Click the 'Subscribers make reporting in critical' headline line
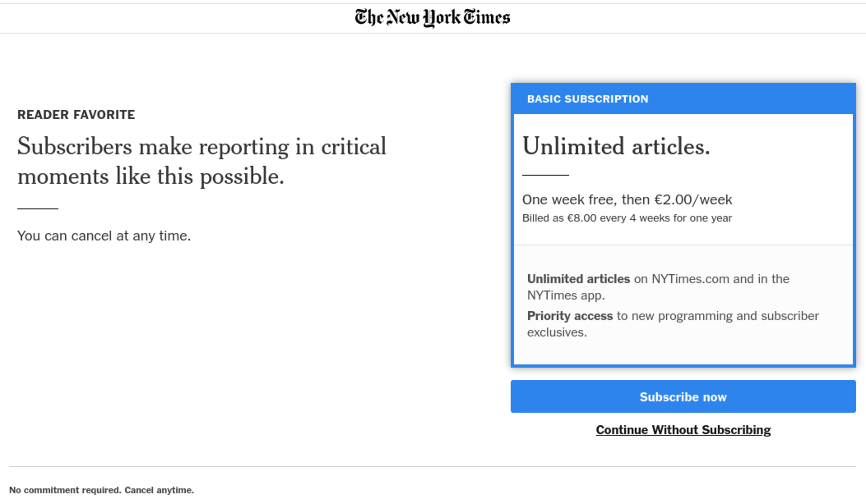This screenshot has width=866, height=499. pyautogui.click(x=202, y=147)
